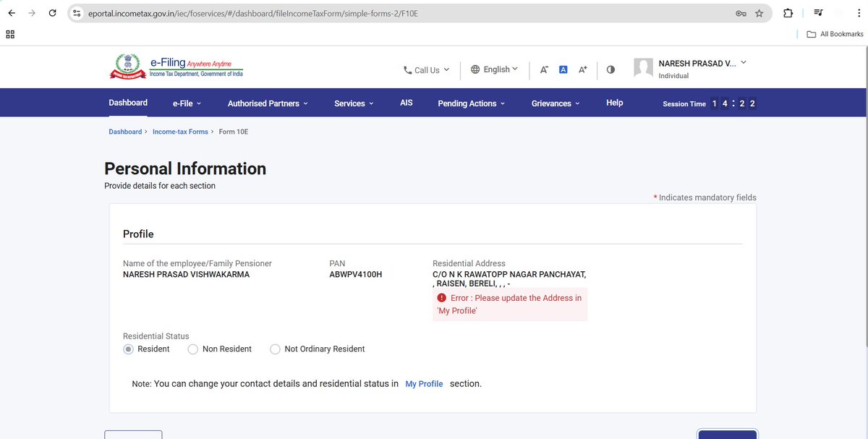Expand the Services menu
The image size is (868, 439).
click(354, 103)
